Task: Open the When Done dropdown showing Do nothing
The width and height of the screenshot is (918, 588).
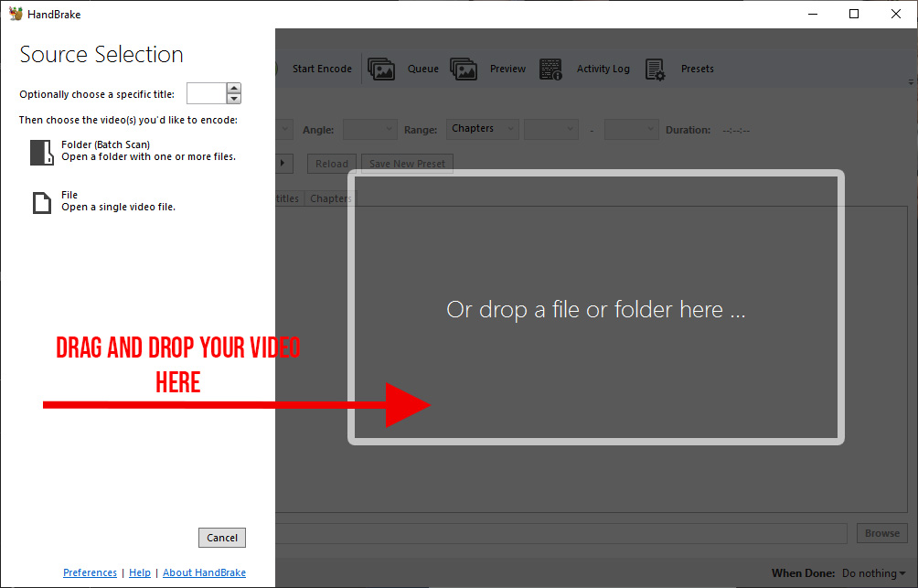Action: (873, 573)
